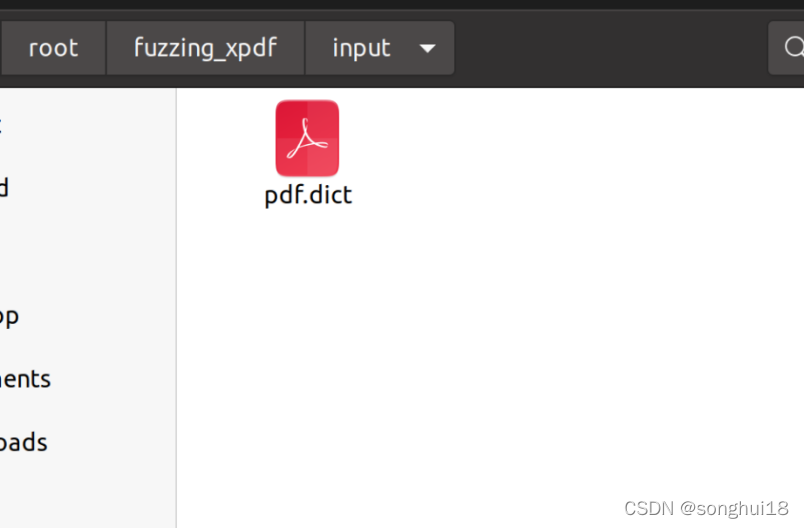Open Documents location in the sidebar

click(x=25, y=379)
